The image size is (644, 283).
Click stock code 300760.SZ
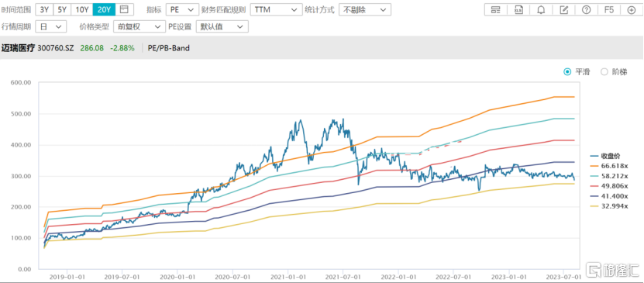pyautogui.click(x=56, y=48)
